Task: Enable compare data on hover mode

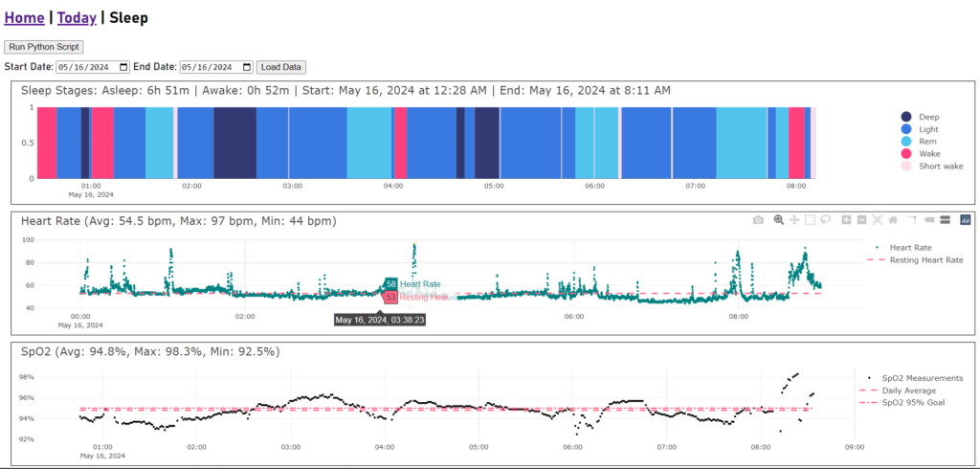Action: coord(945,220)
